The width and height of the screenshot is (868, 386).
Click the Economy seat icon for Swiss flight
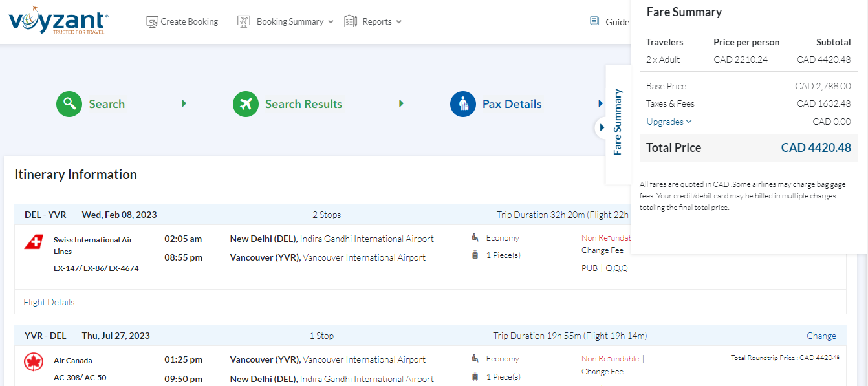pyautogui.click(x=475, y=238)
